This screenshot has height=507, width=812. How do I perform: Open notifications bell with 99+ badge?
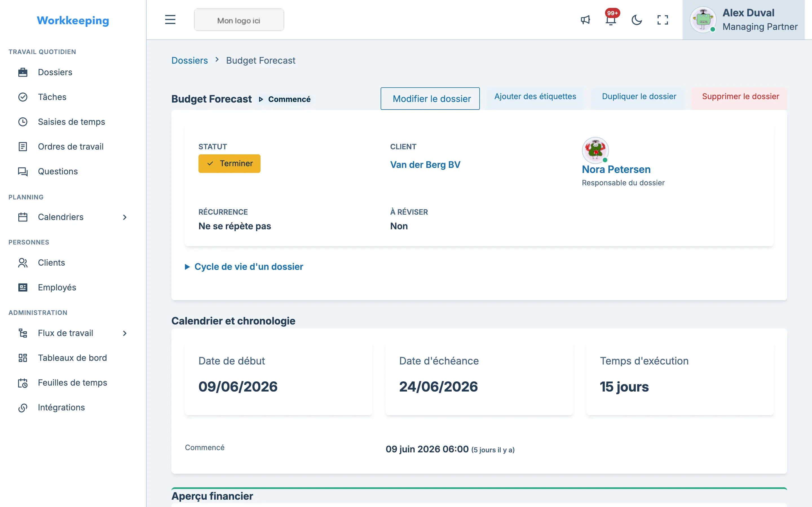point(611,18)
